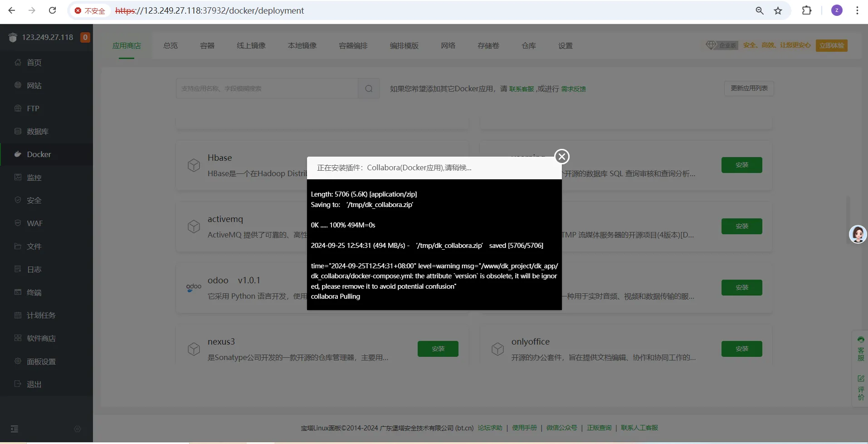868x444 pixels.
Task: Open the 微信公众号 footer link
Action: pyautogui.click(x=562, y=428)
